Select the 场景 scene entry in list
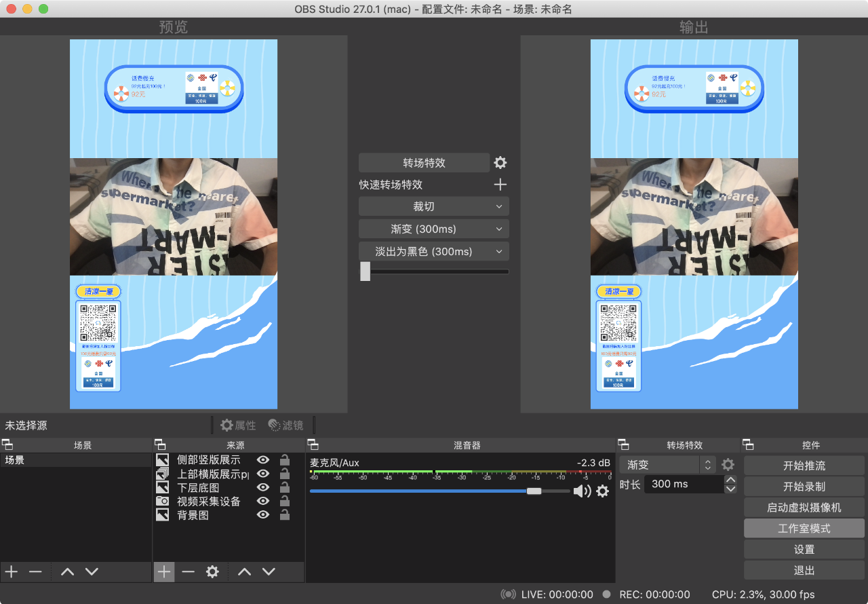868x604 pixels. (76, 460)
